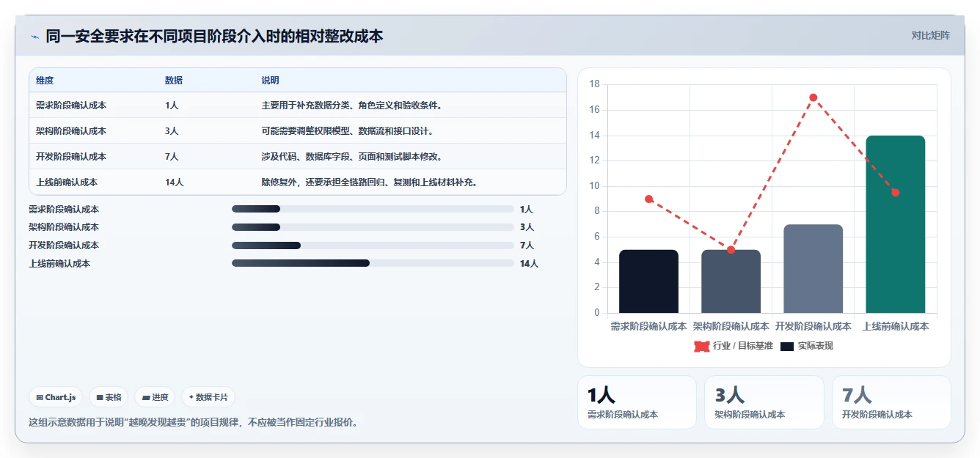This screenshot has height=458, width=980.
Task: Click the 架构阶段确认成本 x-axis label
Action: coord(731,326)
